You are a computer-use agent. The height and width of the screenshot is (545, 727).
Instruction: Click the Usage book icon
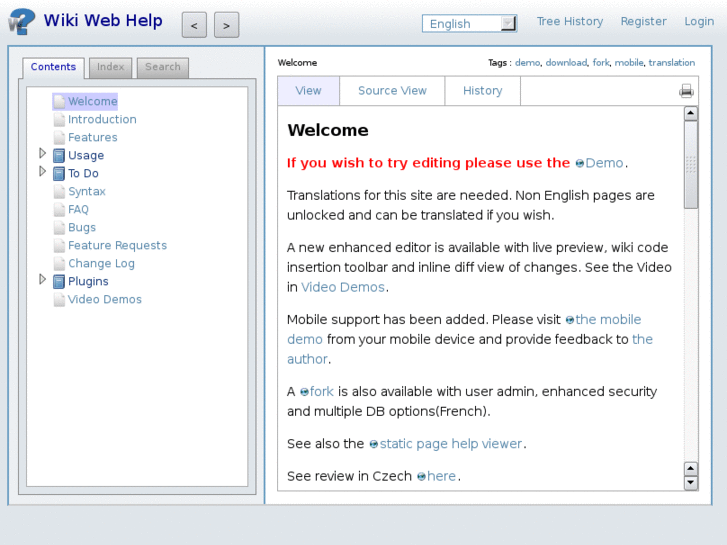pos(59,155)
